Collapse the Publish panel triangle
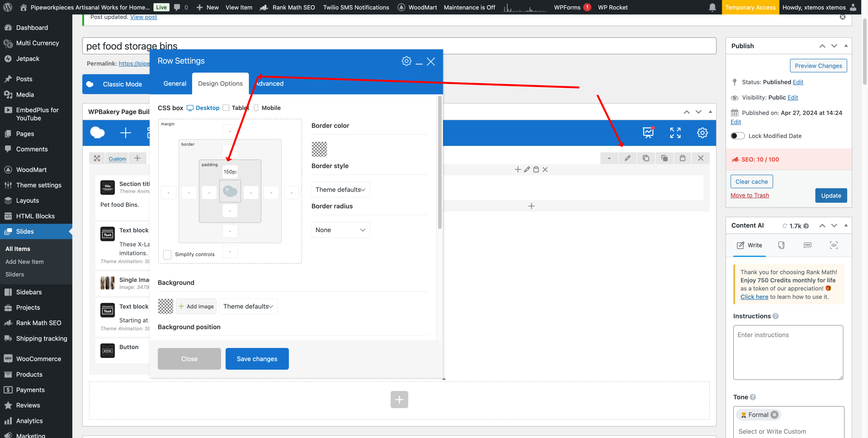The height and width of the screenshot is (438, 868). [x=846, y=46]
